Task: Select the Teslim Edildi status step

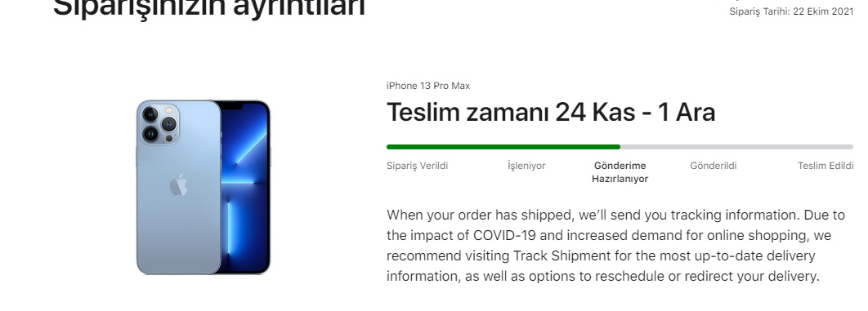Action: 825,166
